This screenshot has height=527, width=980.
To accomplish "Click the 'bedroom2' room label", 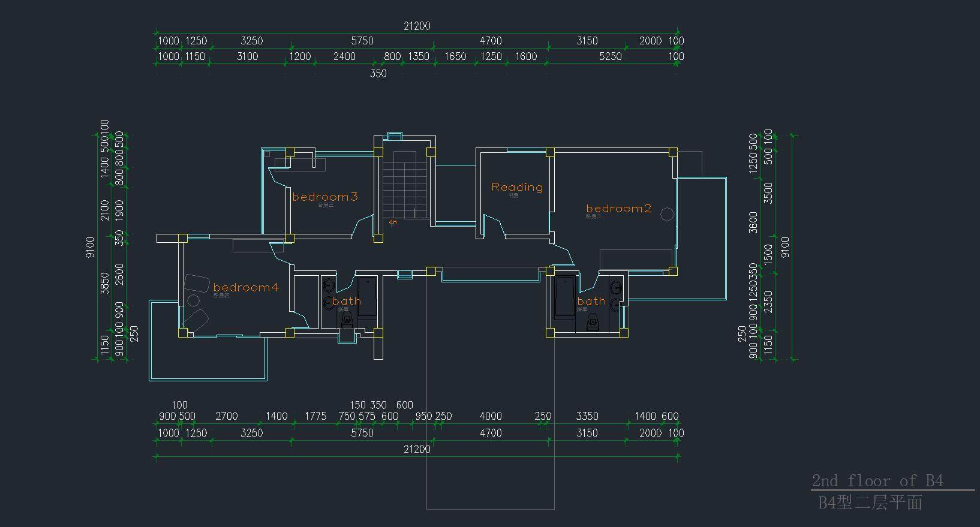I will (x=618, y=209).
